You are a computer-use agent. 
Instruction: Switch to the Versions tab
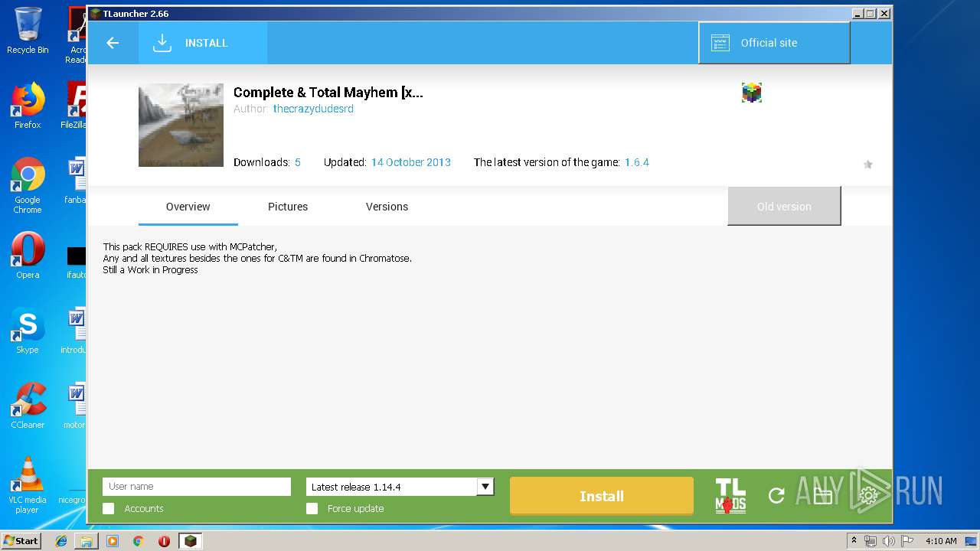[387, 207]
